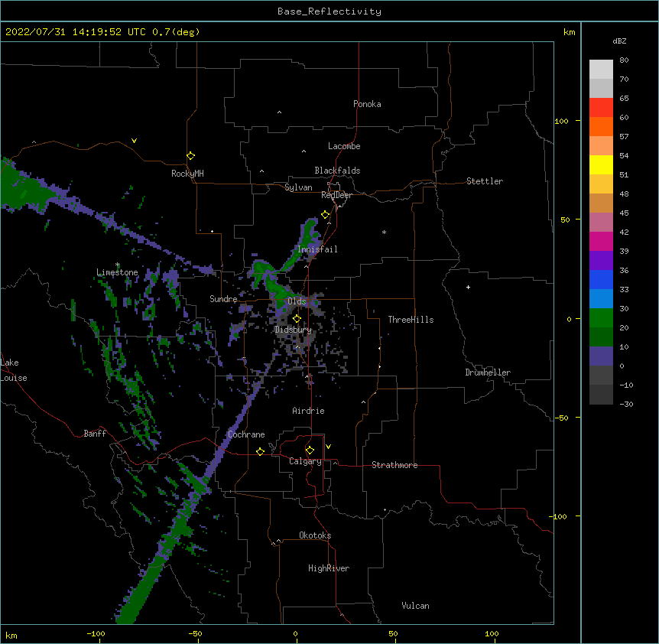Click the dBZ legend heading
Viewport: 659px width, 644px height.
point(619,41)
